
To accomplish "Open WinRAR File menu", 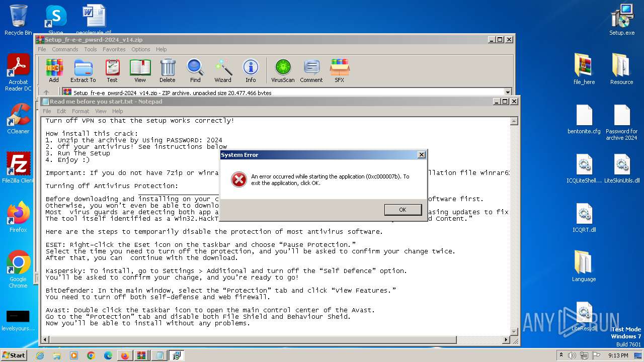I will (x=42, y=49).
